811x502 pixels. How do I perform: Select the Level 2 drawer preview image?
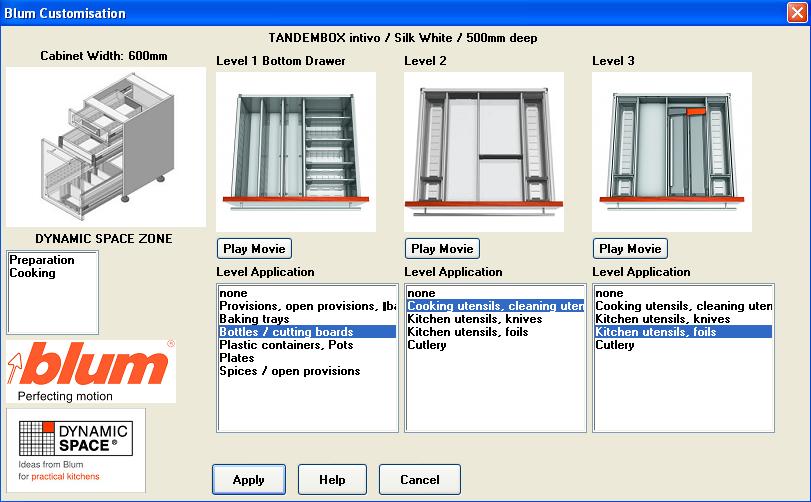[x=484, y=151]
